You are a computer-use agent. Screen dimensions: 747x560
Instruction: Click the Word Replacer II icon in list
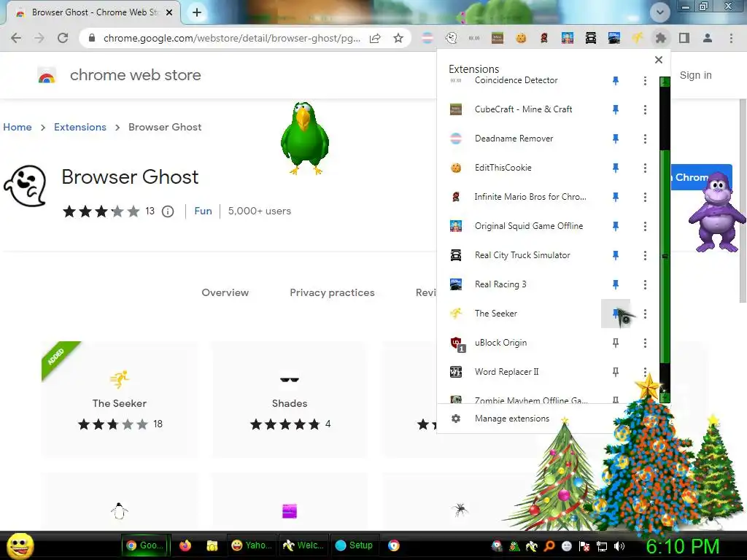tap(456, 372)
